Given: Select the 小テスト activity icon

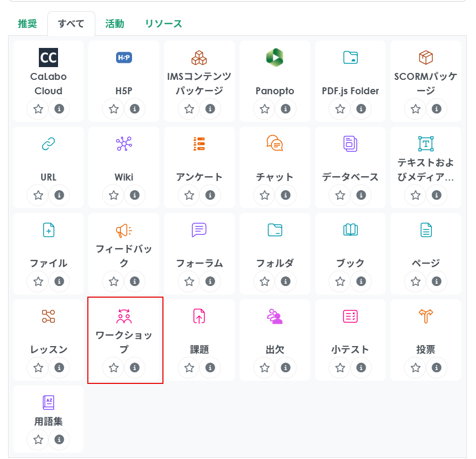Looking at the screenshot, I should (350, 316).
